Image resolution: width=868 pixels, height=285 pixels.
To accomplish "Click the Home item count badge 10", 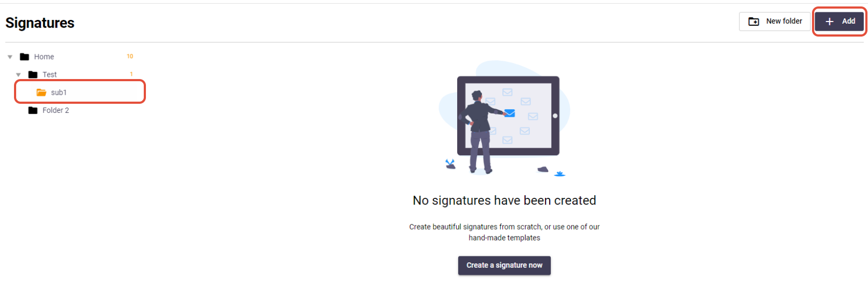I will point(130,56).
